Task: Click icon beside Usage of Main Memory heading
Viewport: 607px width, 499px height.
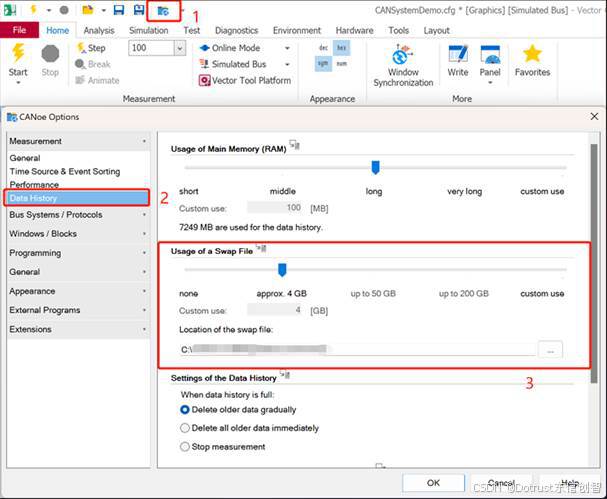Action: pos(295,145)
